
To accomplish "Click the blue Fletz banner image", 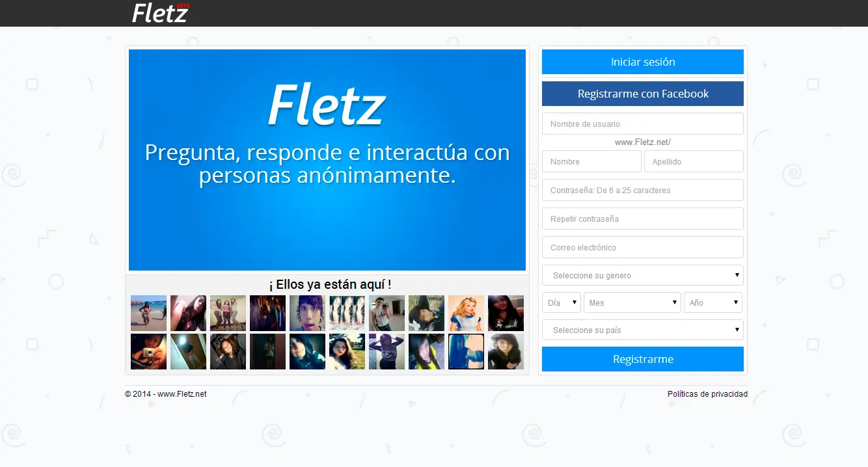I will pos(327,160).
